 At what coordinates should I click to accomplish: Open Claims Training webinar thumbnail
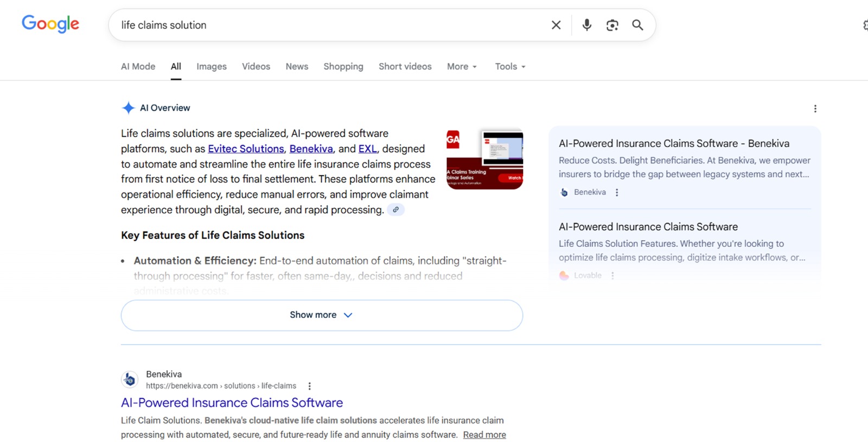point(484,159)
